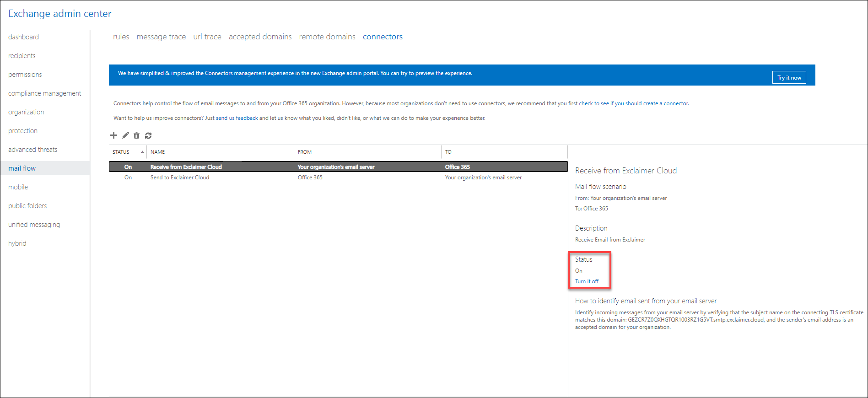This screenshot has width=868, height=398.
Task: Go to compliance management in sidebar
Action: [x=45, y=93]
